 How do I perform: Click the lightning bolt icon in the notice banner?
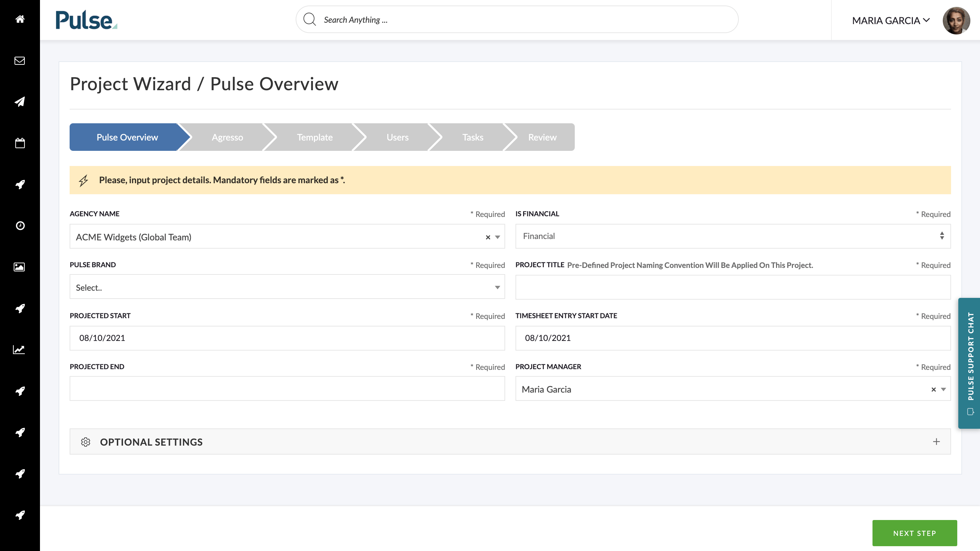click(x=84, y=180)
